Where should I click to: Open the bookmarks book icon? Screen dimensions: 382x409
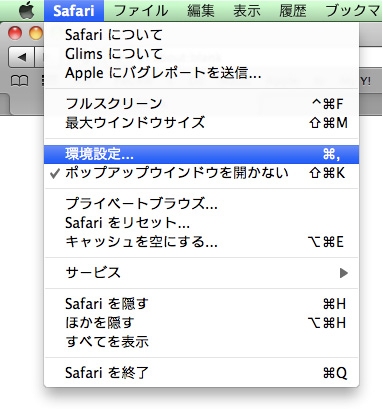coord(19,81)
